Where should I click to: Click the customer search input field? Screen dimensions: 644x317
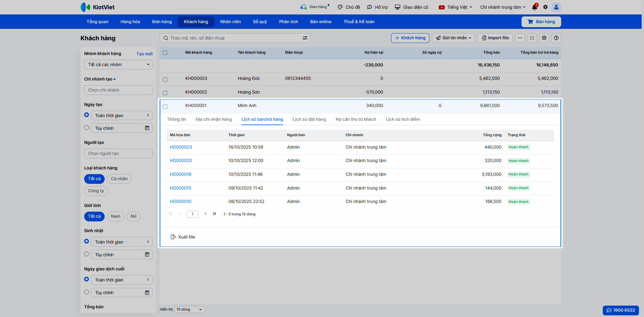coord(231,38)
